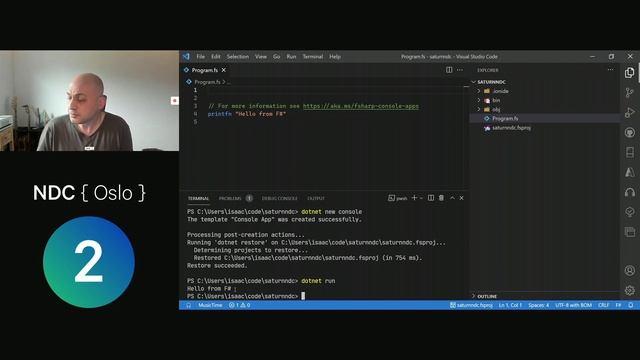
Task: Maximize the panel with the chevron up
Action: click(452, 198)
